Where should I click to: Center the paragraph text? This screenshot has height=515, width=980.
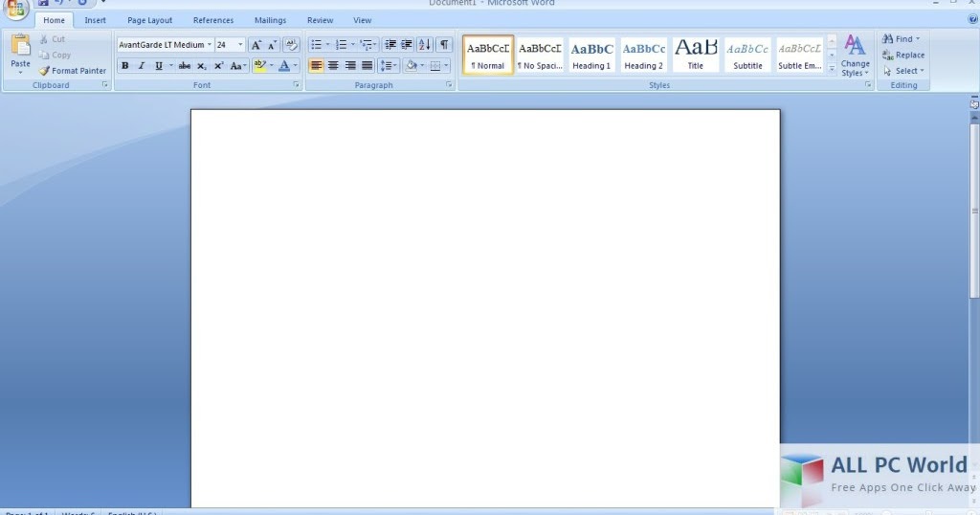pos(333,66)
